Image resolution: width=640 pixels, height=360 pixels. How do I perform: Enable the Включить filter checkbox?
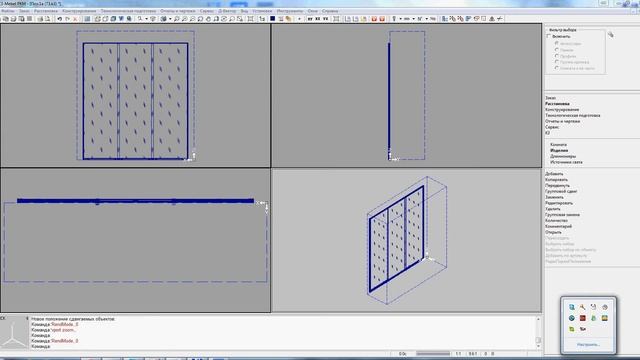coord(549,36)
